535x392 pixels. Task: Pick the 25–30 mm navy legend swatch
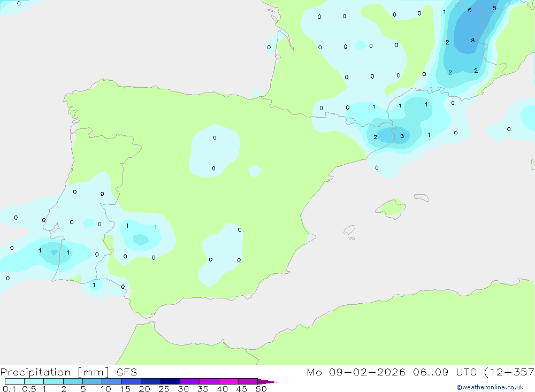(170, 381)
